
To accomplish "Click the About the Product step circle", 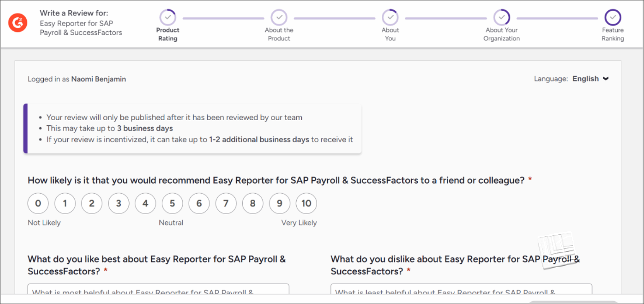I will click(x=279, y=17).
